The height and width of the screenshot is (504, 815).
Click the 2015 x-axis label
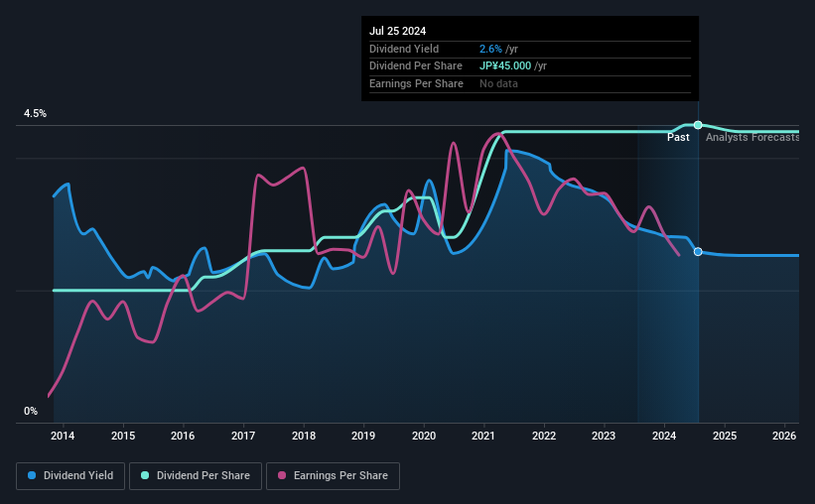click(123, 436)
